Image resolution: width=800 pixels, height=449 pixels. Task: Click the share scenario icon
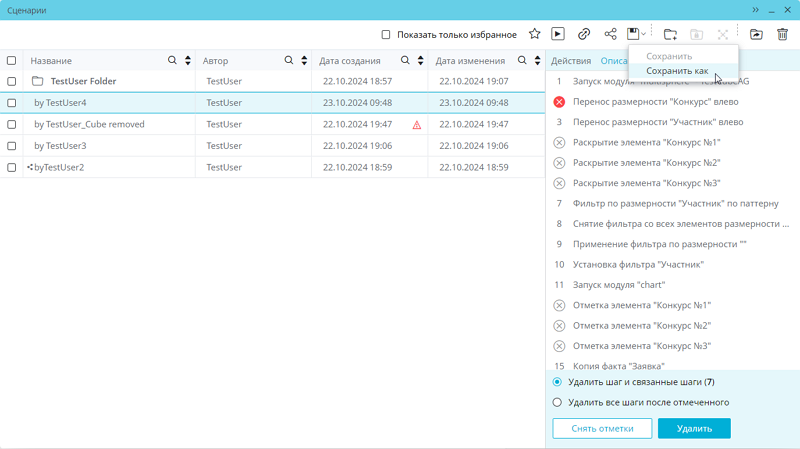[x=610, y=35]
